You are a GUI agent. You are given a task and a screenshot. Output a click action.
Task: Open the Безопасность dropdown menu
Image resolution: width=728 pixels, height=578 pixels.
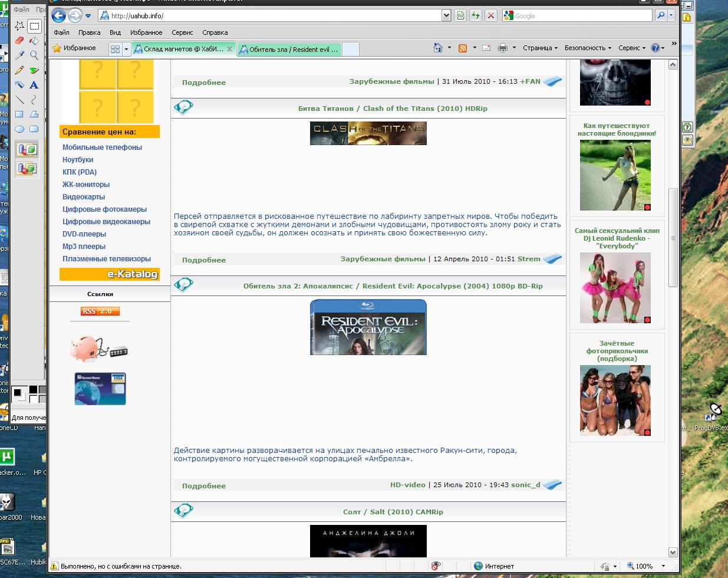click(x=587, y=48)
